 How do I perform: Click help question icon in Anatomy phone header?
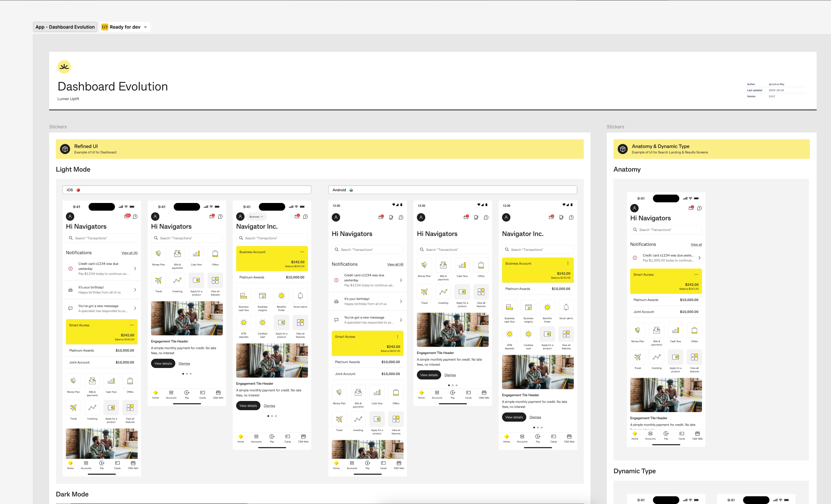tap(699, 208)
